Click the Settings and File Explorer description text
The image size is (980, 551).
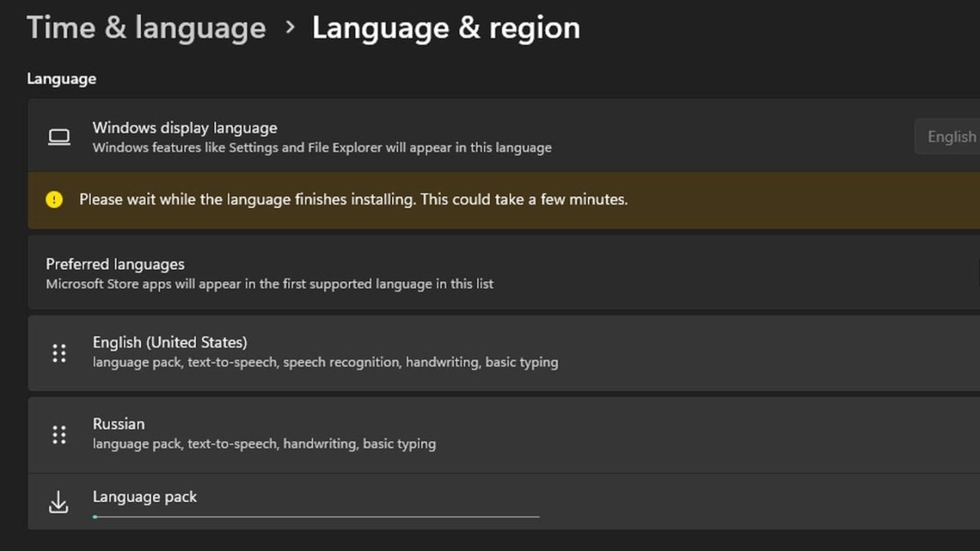pos(322,148)
